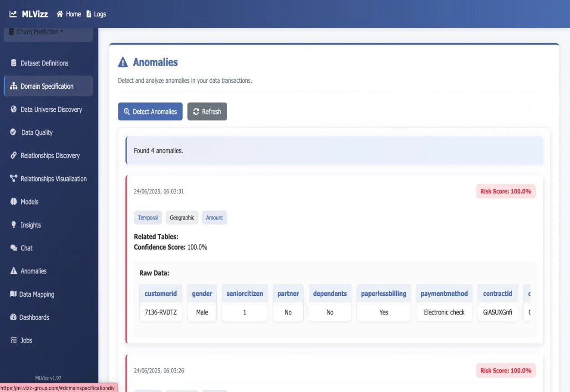Viewport: 570px width, 392px height.
Task: Click the Relationships Discovery link icon
Action: tap(13, 156)
